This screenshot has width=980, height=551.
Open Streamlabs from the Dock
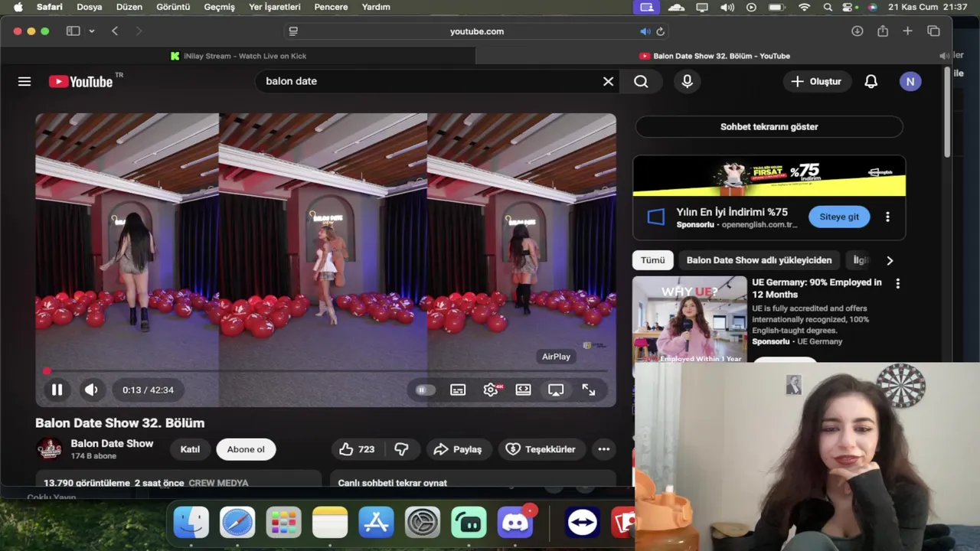tap(469, 523)
